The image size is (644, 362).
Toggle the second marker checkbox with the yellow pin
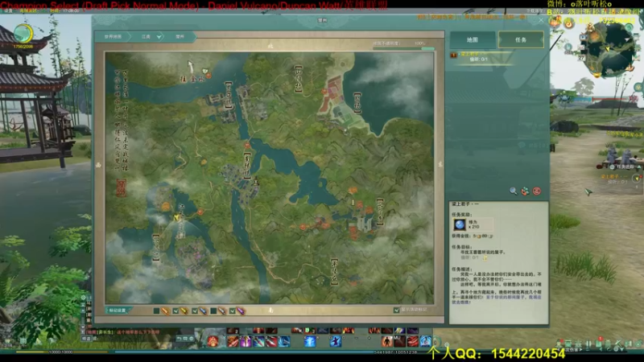[x=175, y=311]
